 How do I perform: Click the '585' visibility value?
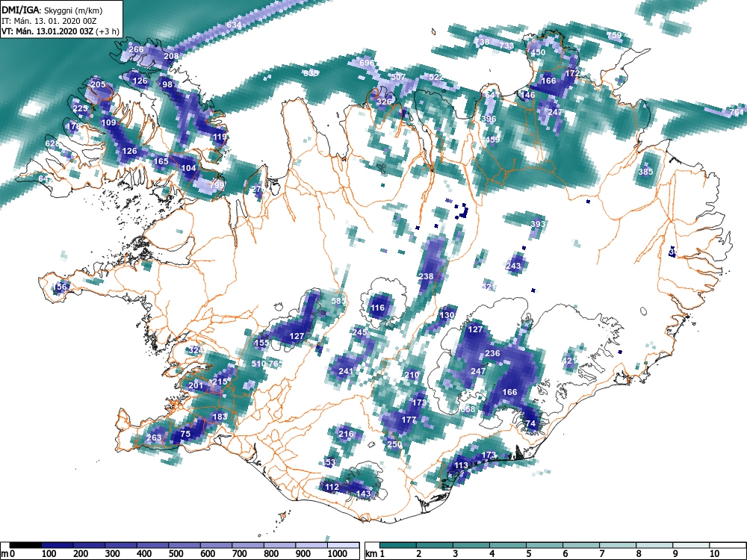coord(338,300)
